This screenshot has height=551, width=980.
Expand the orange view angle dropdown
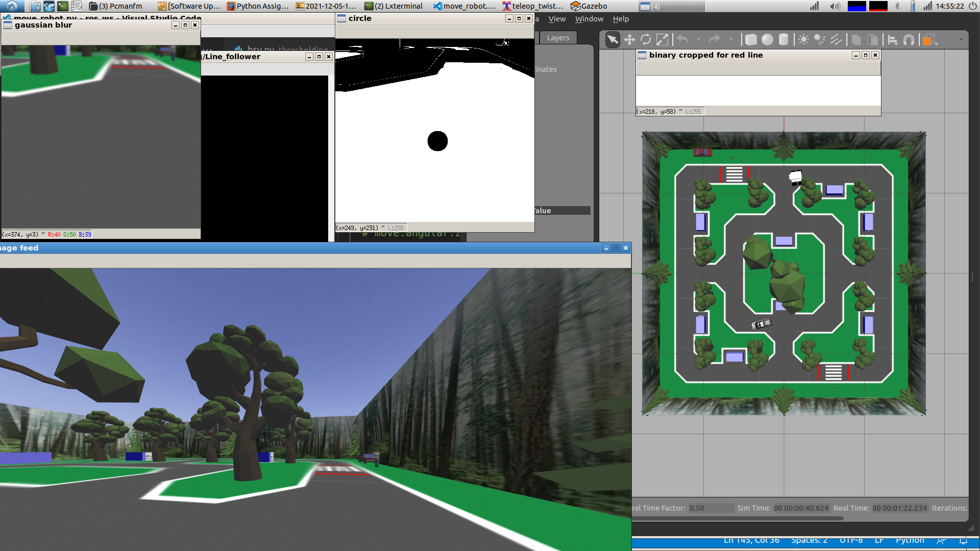[937, 44]
